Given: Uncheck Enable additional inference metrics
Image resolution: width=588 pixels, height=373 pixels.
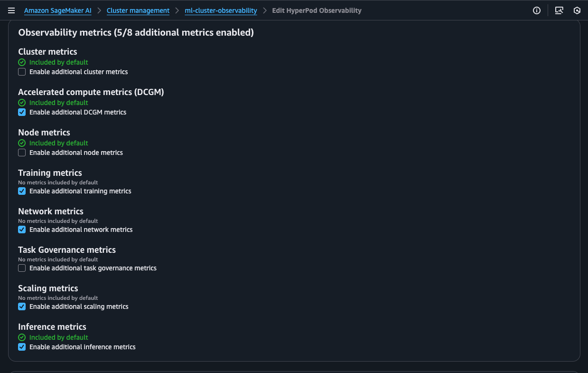Looking at the screenshot, I should (22, 347).
